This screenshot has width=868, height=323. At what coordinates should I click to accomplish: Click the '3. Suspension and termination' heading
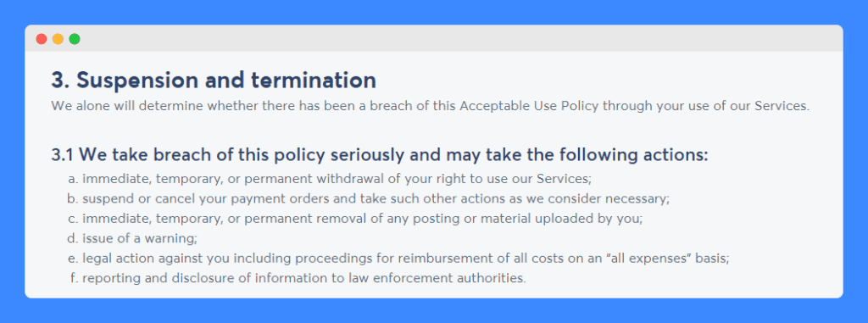coord(214,81)
